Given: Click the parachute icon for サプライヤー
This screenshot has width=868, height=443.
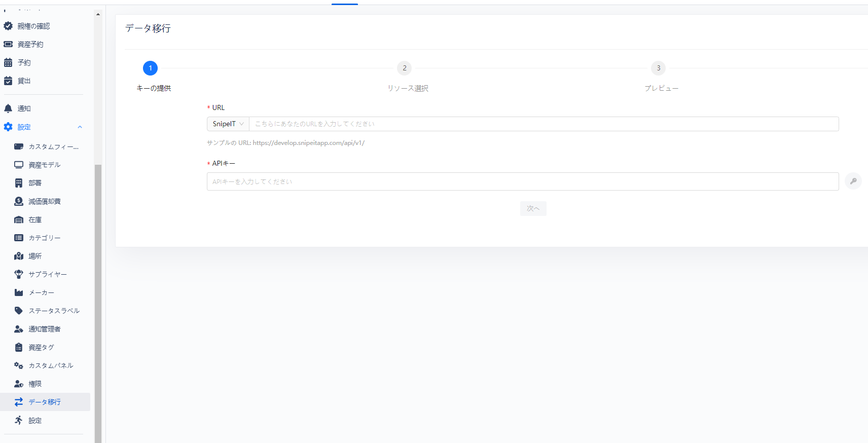Looking at the screenshot, I should [19, 274].
